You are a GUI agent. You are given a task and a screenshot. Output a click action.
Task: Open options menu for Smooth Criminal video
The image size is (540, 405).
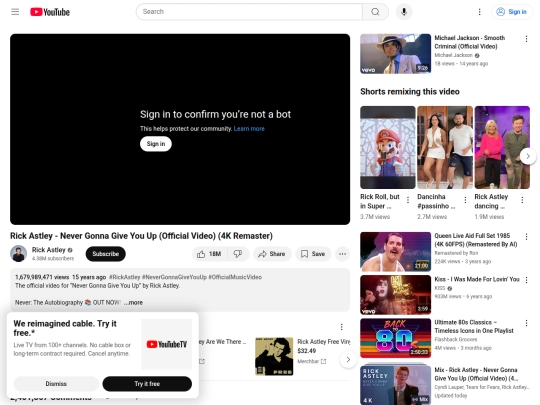(526, 39)
